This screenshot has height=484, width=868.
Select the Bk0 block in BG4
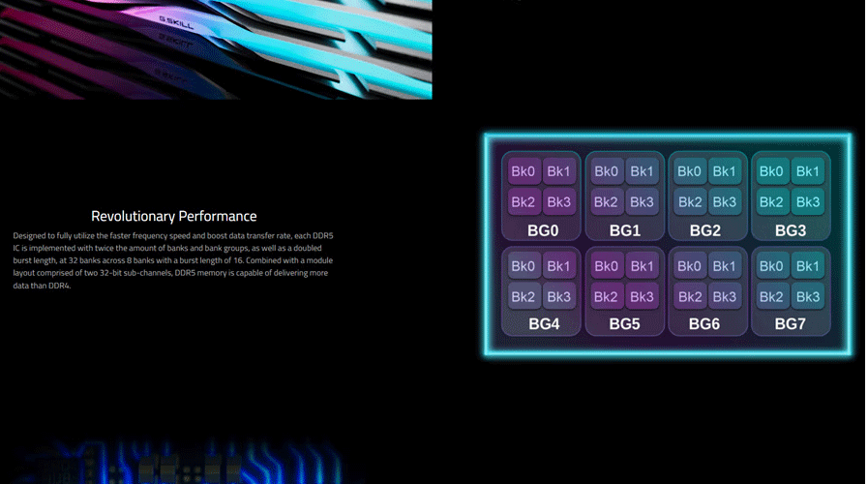[524, 266]
